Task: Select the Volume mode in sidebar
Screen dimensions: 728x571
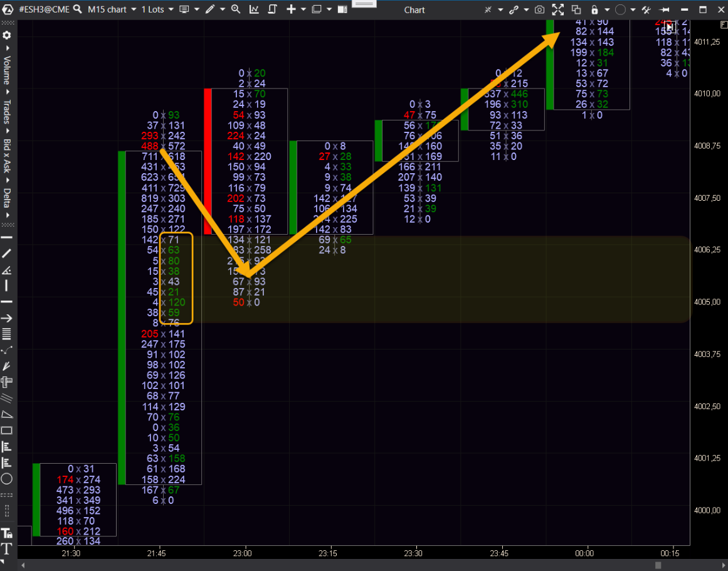Action: tap(7, 70)
